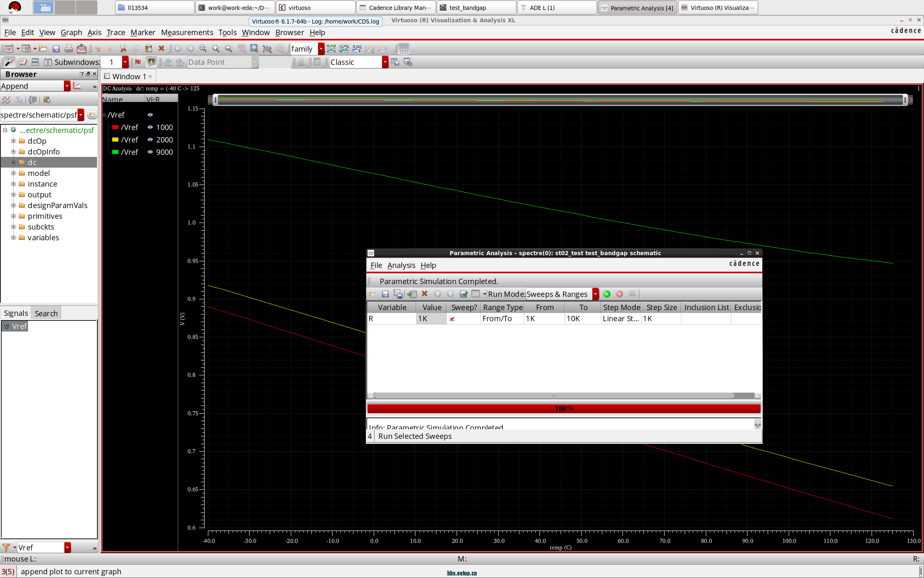Open the Append plot mode dropdown
Viewport: 924px width, 578px height.
click(x=67, y=86)
